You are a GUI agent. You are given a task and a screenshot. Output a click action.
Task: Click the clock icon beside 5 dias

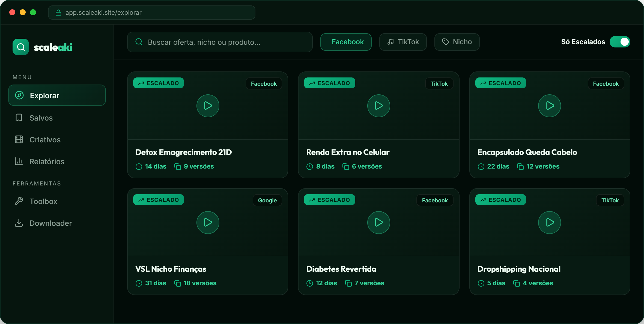(481, 283)
